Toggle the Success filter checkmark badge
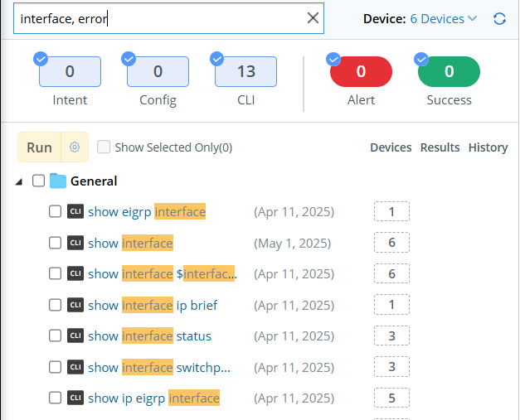 coord(421,59)
